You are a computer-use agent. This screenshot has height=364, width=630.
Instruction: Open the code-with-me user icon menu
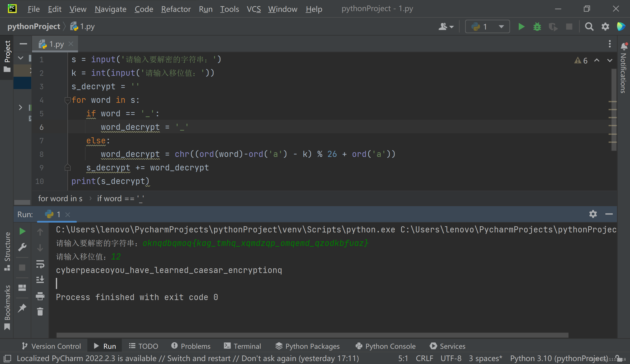click(x=446, y=27)
